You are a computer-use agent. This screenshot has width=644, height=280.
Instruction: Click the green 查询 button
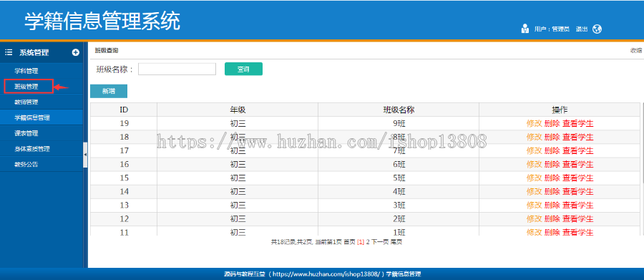(x=243, y=69)
